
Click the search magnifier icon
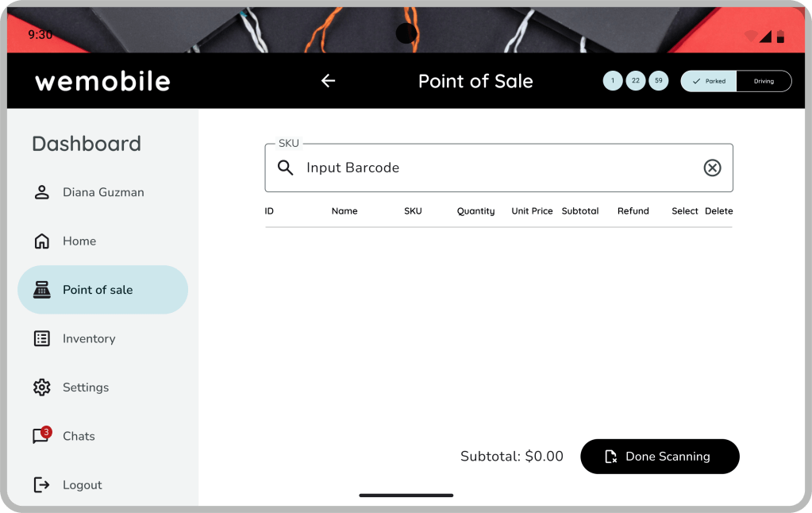click(x=286, y=168)
